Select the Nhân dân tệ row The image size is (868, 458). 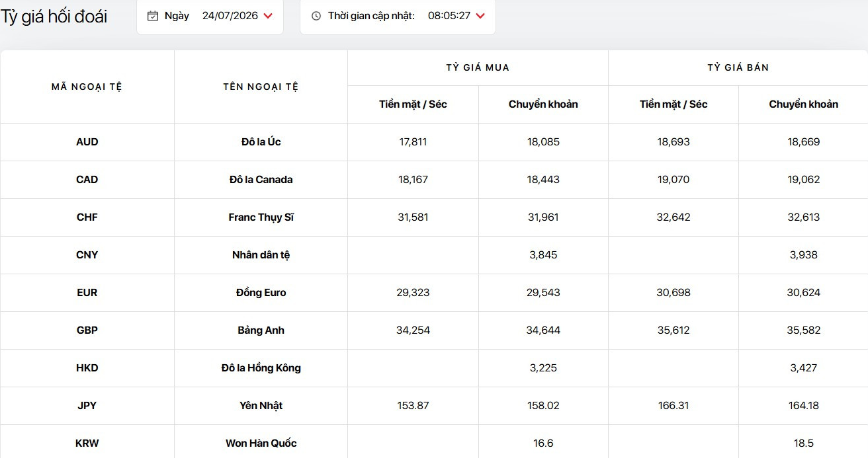pyautogui.click(x=434, y=255)
